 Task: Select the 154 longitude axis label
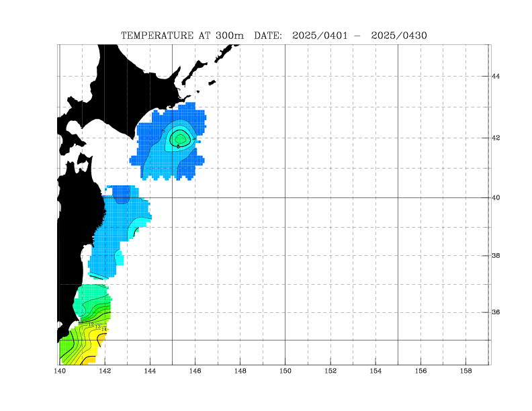(x=375, y=370)
